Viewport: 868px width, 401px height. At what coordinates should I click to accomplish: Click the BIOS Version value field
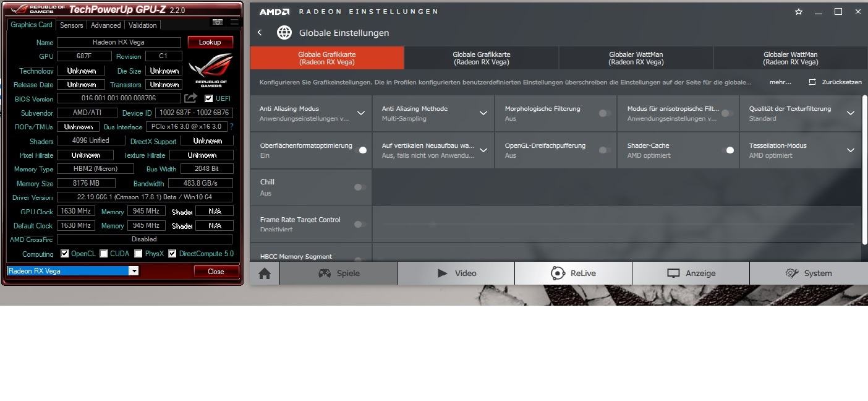click(x=119, y=98)
